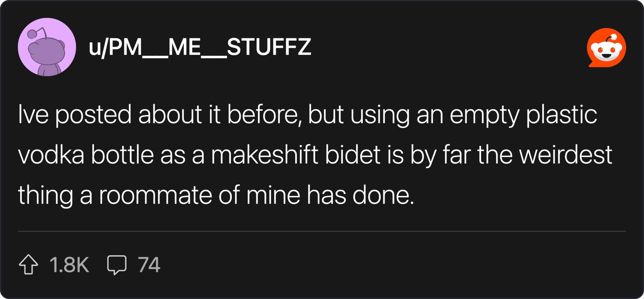This screenshot has height=299, width=644.
Task: Open the comments speech bubble icon
Action: [117, 265]
